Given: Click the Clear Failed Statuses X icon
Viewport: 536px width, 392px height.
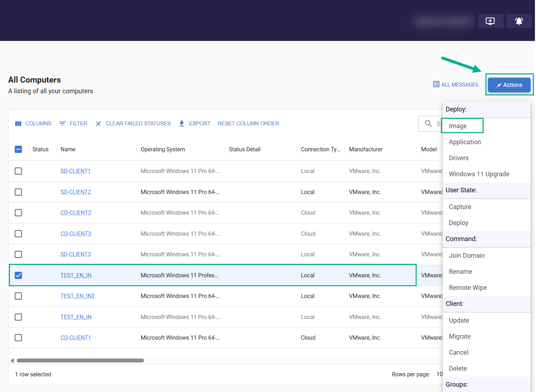Looking at the screenshot, I should tap(98, 124).
